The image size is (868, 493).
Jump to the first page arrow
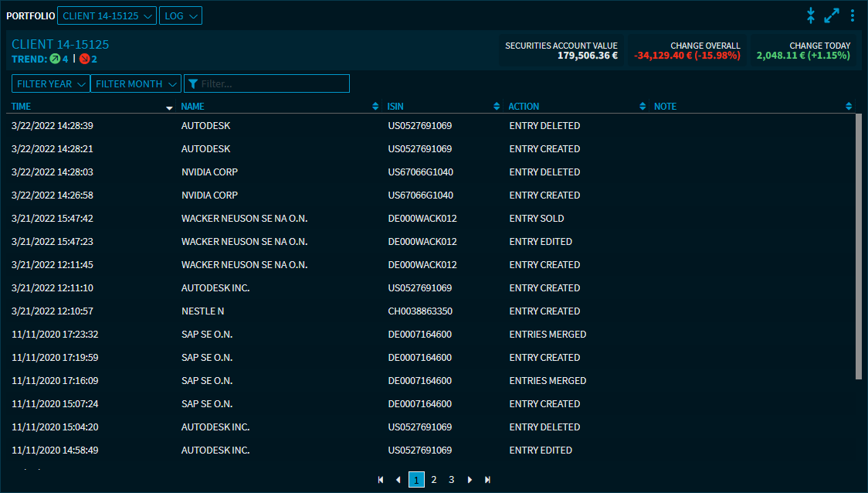381,480
